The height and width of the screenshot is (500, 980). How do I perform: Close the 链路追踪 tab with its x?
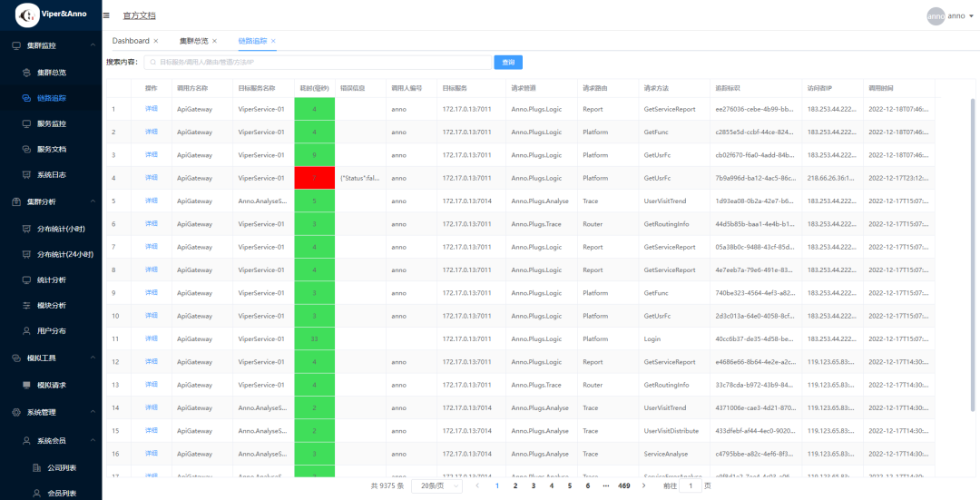pyautogui.click(x=273, y=41)
